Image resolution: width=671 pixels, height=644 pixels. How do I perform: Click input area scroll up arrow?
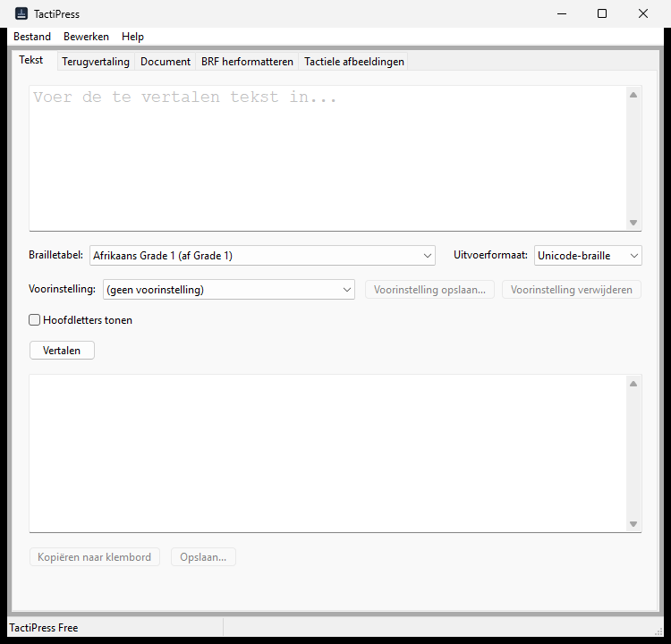tap(633, 95)
